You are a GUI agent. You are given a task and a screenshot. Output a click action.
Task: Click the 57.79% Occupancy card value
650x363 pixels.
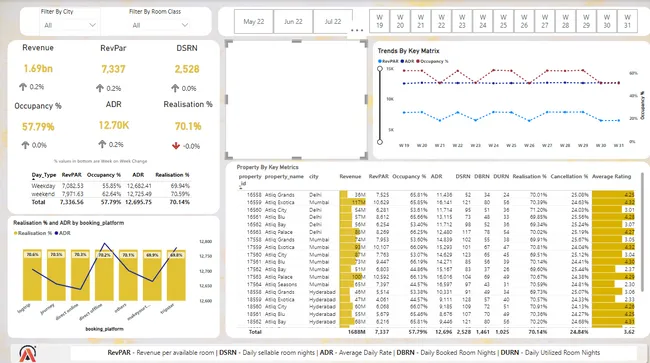click(x=38, y=127)
